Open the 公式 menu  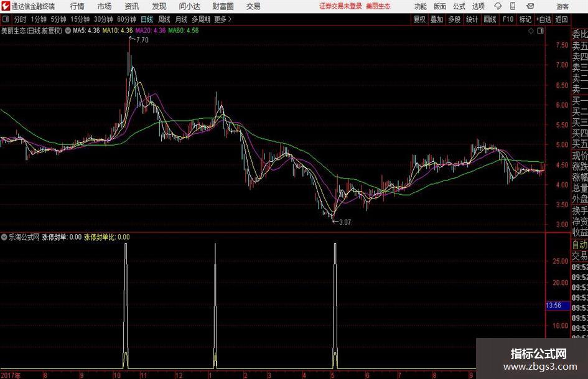[459, 6]
